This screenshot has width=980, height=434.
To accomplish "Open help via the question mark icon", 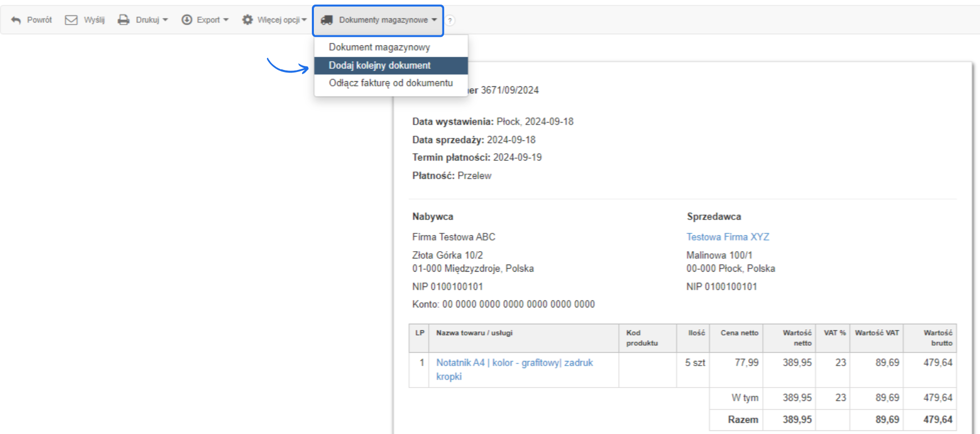I will (x=450, y=20).
